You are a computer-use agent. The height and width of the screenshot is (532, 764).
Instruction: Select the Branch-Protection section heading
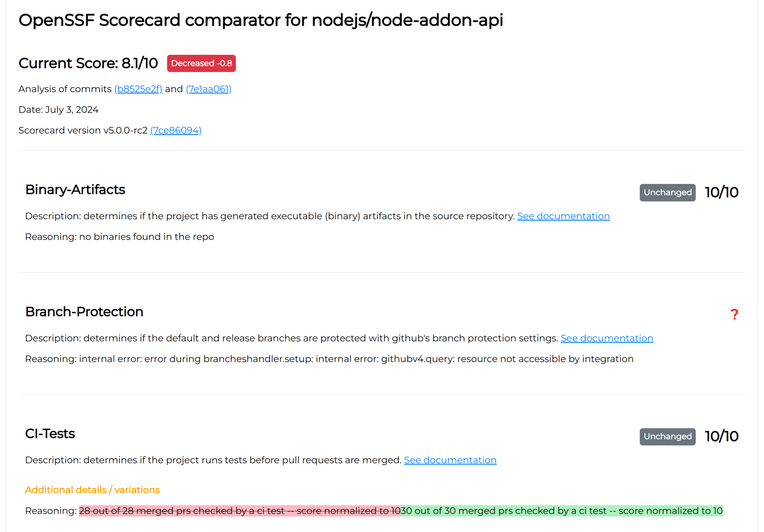coord(84,312)
